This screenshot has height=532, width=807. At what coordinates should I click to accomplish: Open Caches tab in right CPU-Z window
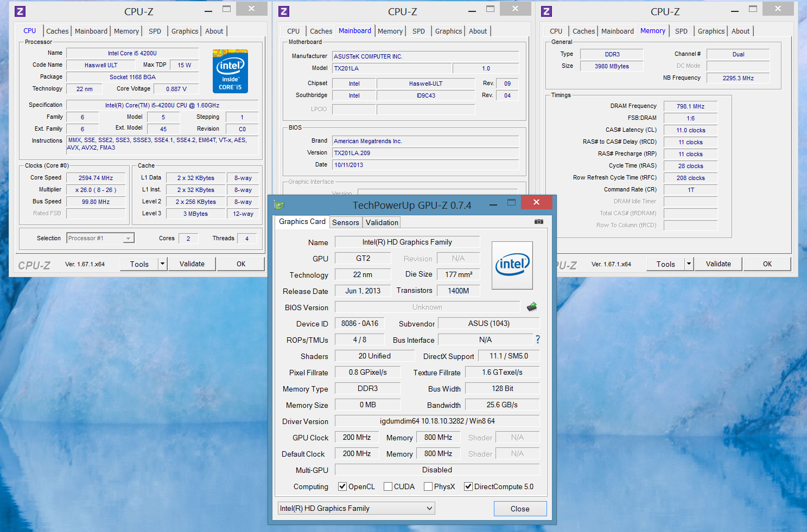click(583, 31)
